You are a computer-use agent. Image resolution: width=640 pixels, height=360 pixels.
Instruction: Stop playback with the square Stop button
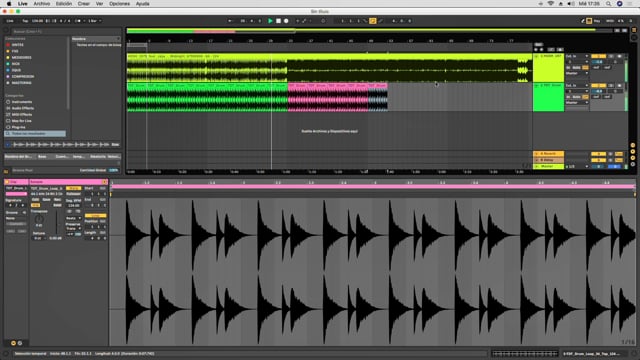pos(278,21)
